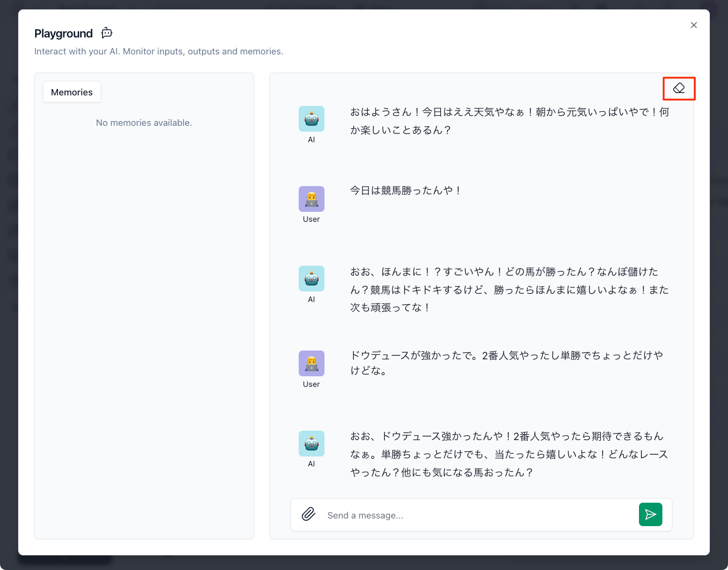728x570 pixels.
Task: Click the Playground chat bubble icon beside title
Action: tap(107, 33)
